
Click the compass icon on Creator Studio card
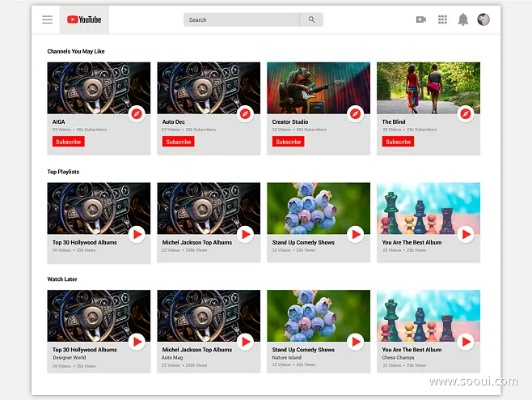355,114
